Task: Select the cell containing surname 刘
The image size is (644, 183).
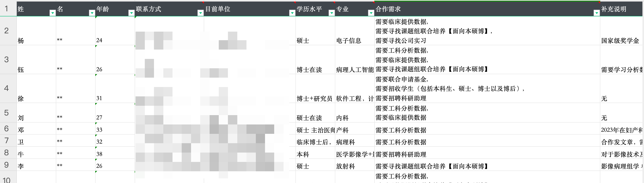Action: (36, 113)
